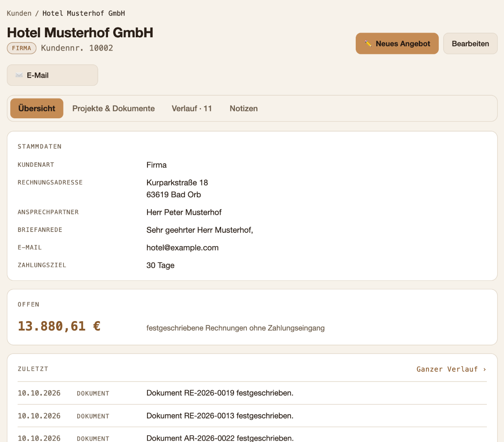
Task: Click the BRIEFANREDE label
Action: point(40,230)
